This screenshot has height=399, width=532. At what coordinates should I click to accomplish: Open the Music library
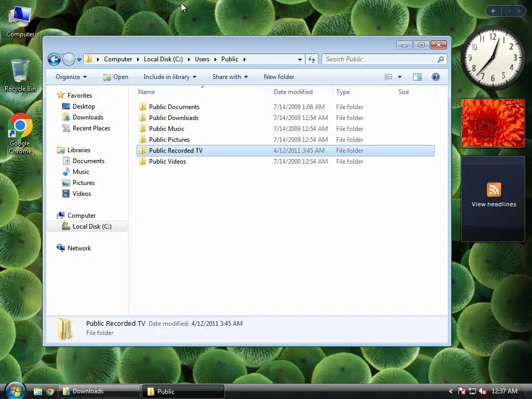[76, 171]
